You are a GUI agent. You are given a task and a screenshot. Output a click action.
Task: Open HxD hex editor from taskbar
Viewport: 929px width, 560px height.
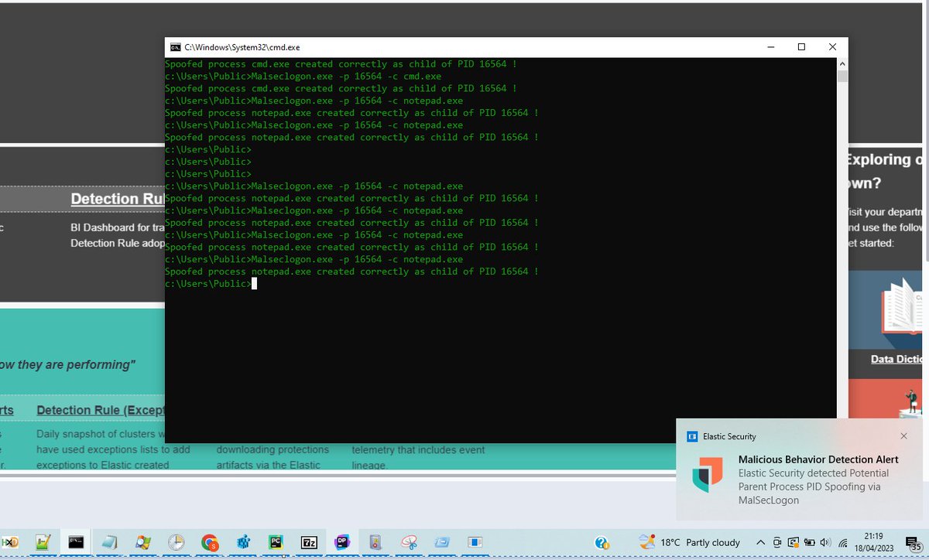(9, 542)
